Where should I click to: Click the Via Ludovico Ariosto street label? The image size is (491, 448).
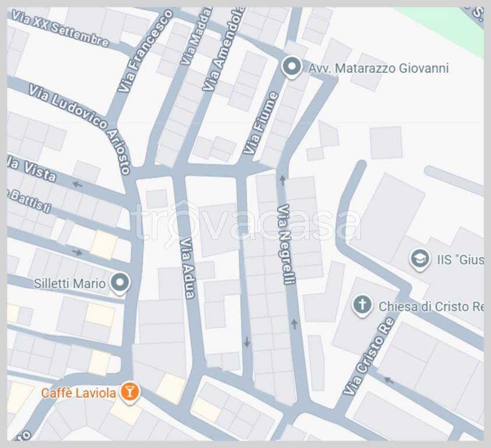pyautogui.click(x=79, y=129)
